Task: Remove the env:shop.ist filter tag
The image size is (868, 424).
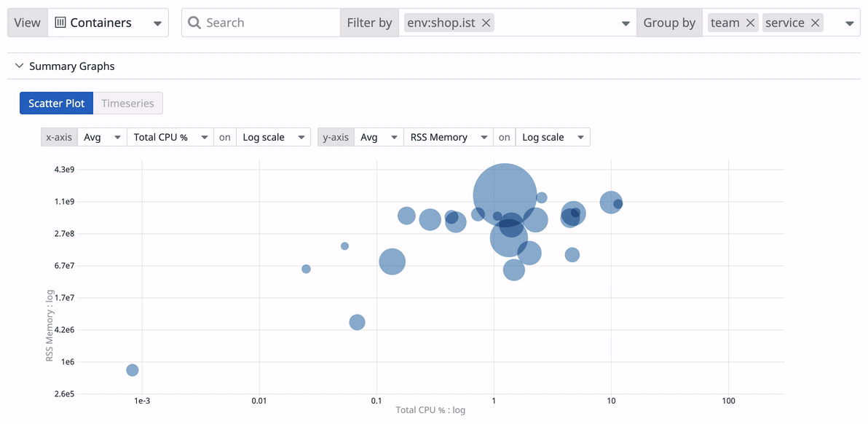Action: [486, 23]
